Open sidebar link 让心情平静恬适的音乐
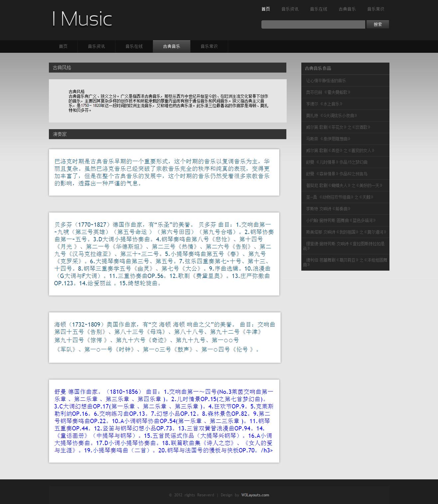 pos(326,81)
